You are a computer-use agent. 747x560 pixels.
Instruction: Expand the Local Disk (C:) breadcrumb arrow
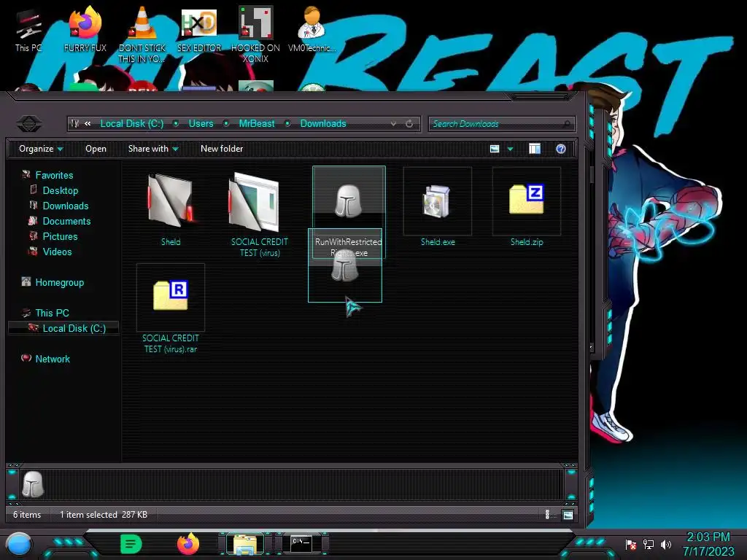pos(176,124)
